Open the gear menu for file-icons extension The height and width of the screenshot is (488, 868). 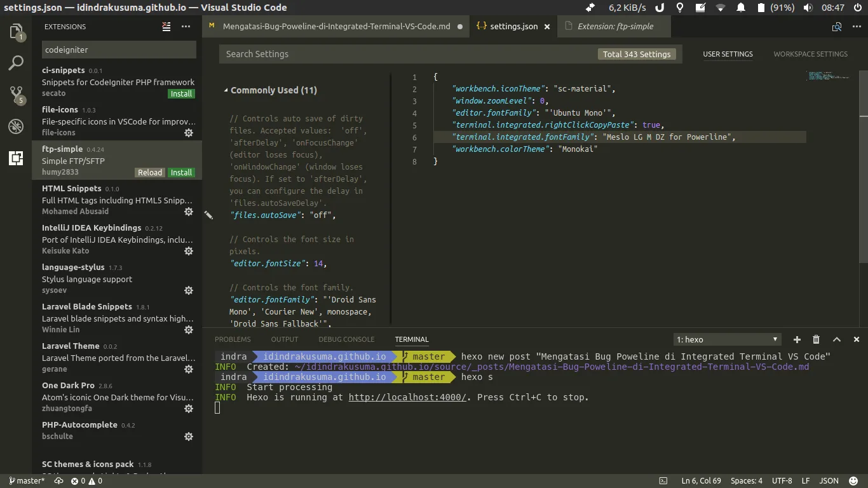point(189,133)
